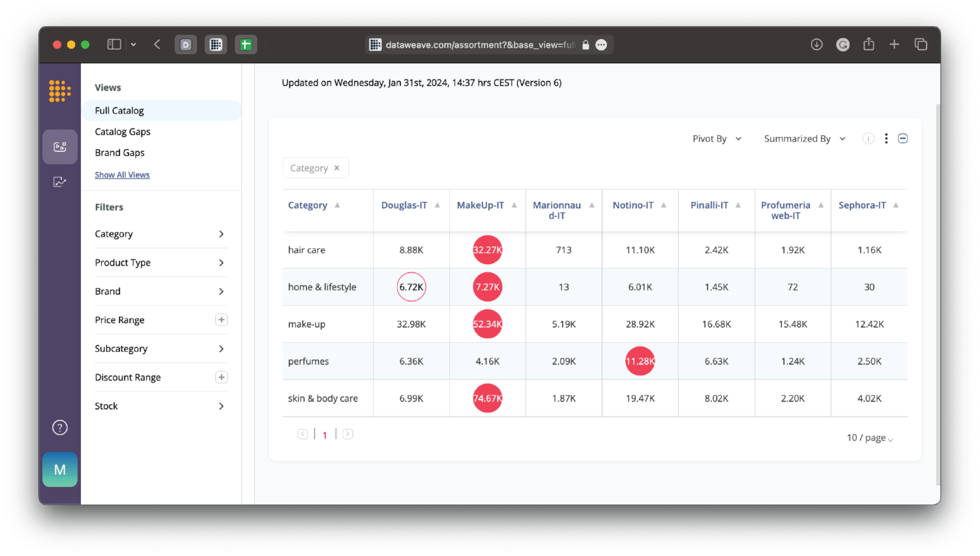The image size is (980, 556).
Task: Add a Price Range filter via plus button
Action: tap(221, 319)
